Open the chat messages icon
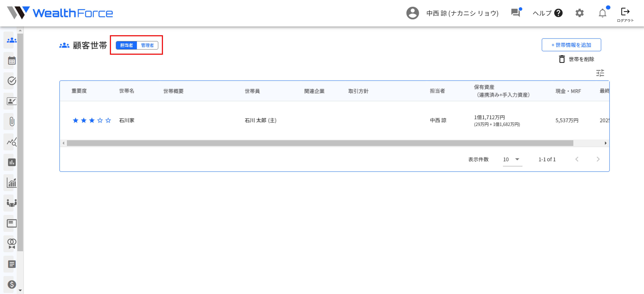 pyautogui.click(x=515, y=12)
